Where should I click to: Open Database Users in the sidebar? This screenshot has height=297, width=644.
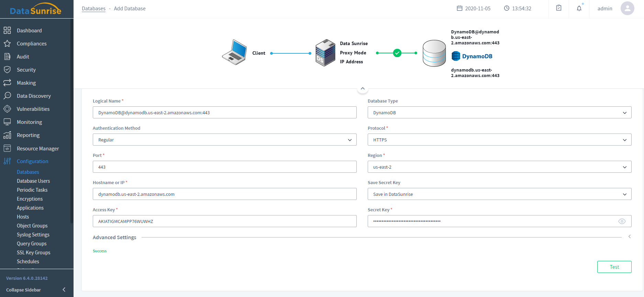tap(33, 181)
